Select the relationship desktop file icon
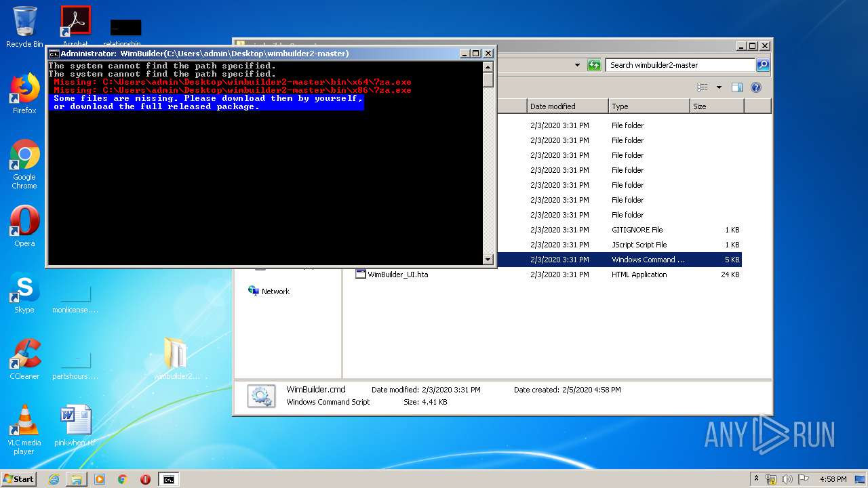This screenshot has width=868, height=488. pyautogui.click(x=126, y=33)
